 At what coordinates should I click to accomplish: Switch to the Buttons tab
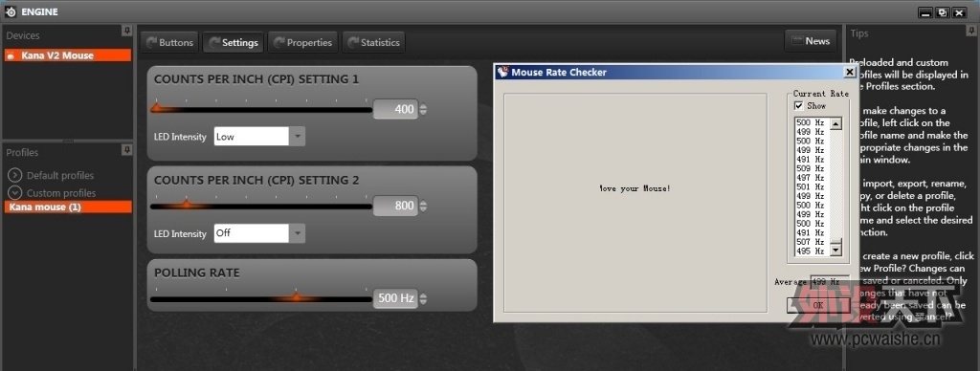tap(169, 42)
